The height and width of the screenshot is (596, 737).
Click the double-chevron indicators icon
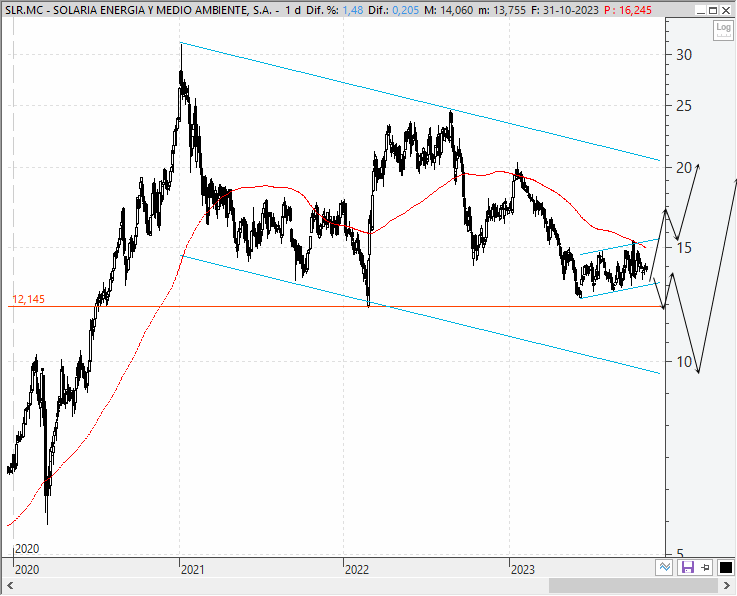(x=665, y=567)
